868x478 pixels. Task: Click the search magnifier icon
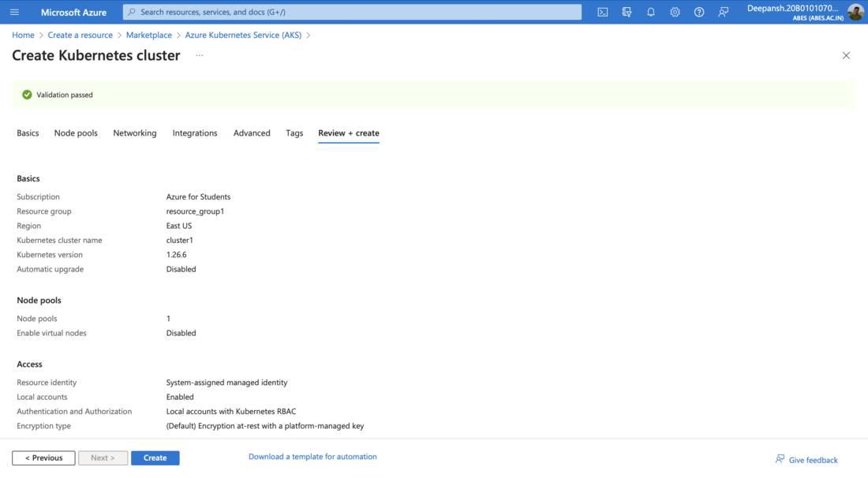coord(132,12)
